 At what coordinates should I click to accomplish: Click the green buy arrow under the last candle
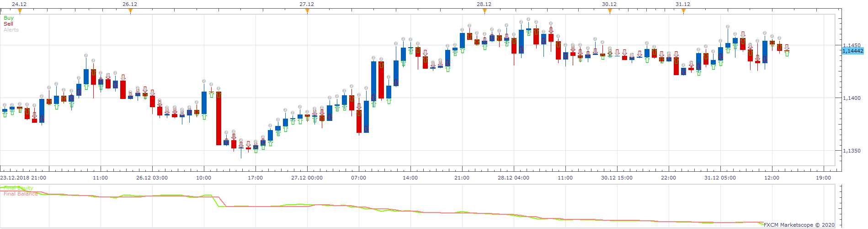[x=787, y=54]
